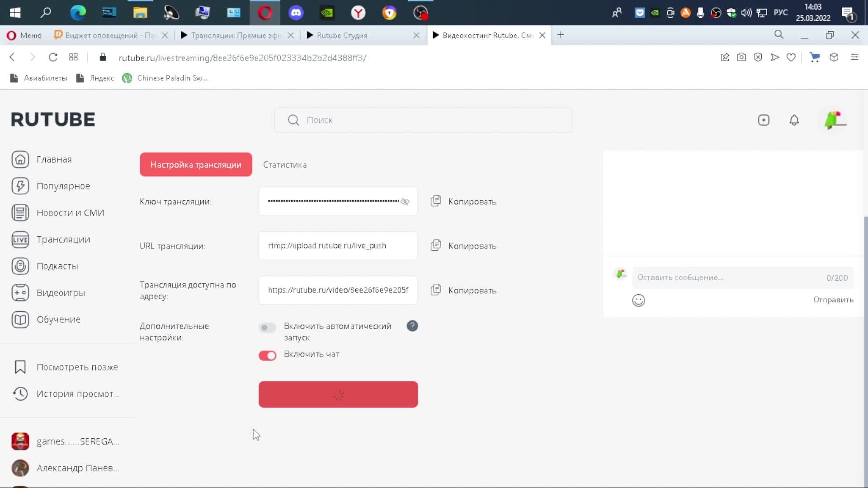Open Windows notification center
The height and width of the screenshot is (488, 868).
[x=849, y=13]
